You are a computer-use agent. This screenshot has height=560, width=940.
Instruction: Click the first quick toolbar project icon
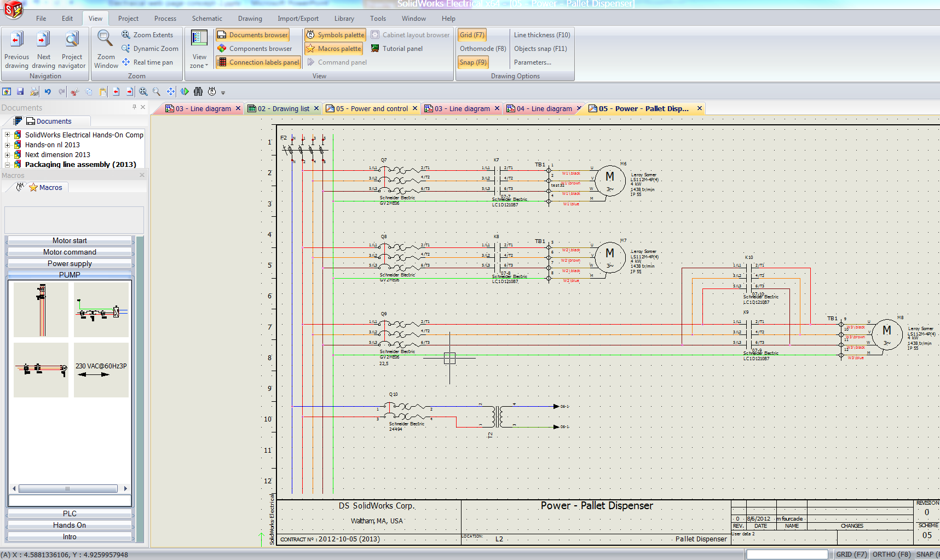(7, 91)
